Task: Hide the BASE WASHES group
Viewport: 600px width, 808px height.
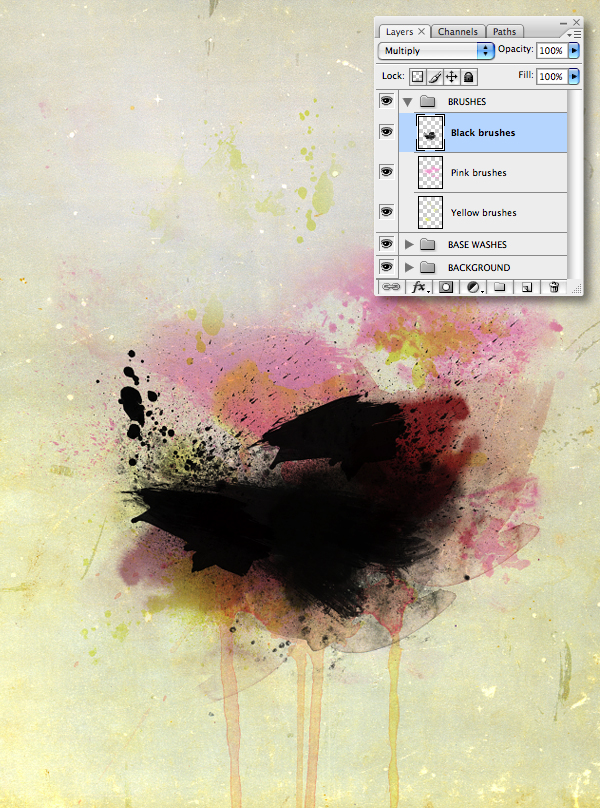Action: 386,244
